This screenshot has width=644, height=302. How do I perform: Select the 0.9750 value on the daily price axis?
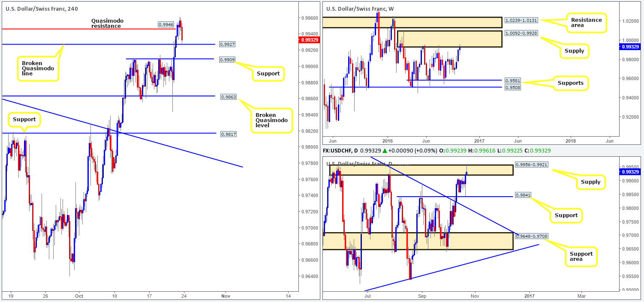click(x=629, y=221)
